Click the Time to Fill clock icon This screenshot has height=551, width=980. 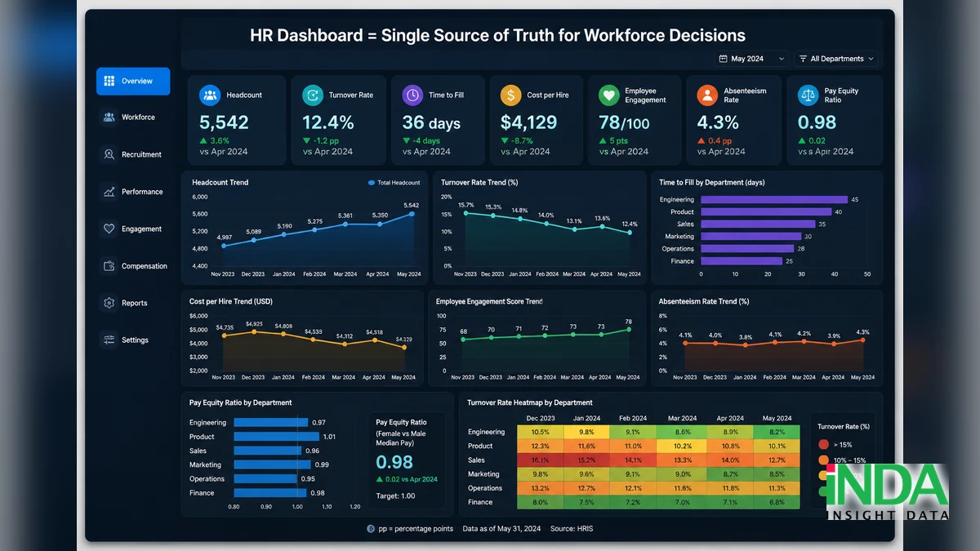412,95
